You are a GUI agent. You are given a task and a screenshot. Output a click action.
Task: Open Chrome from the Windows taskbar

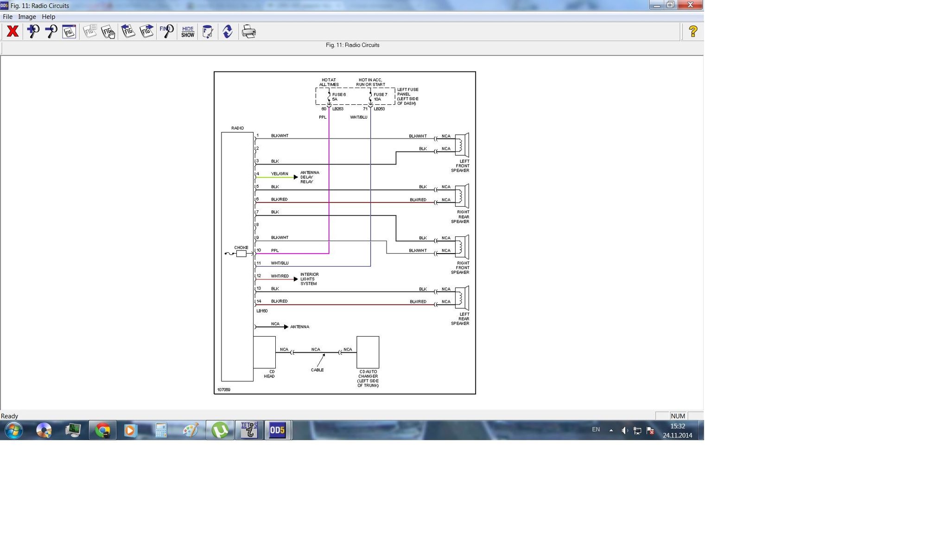102,430
